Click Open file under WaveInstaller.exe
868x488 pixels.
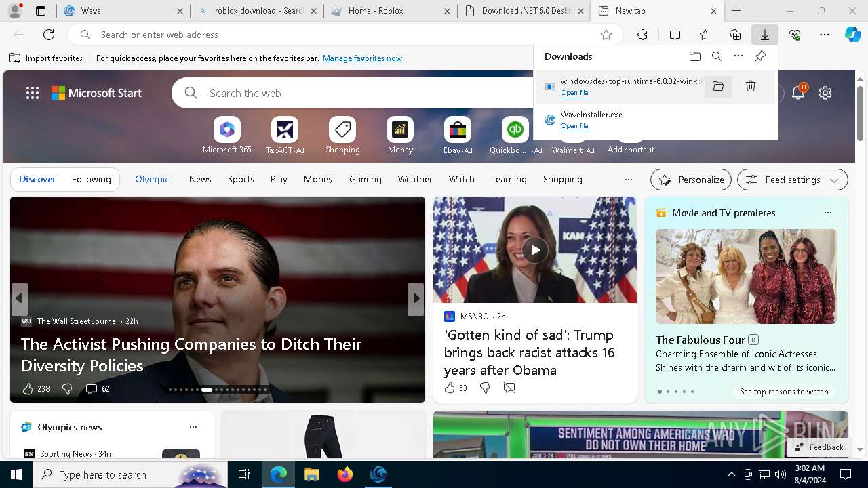pos(574,126)
